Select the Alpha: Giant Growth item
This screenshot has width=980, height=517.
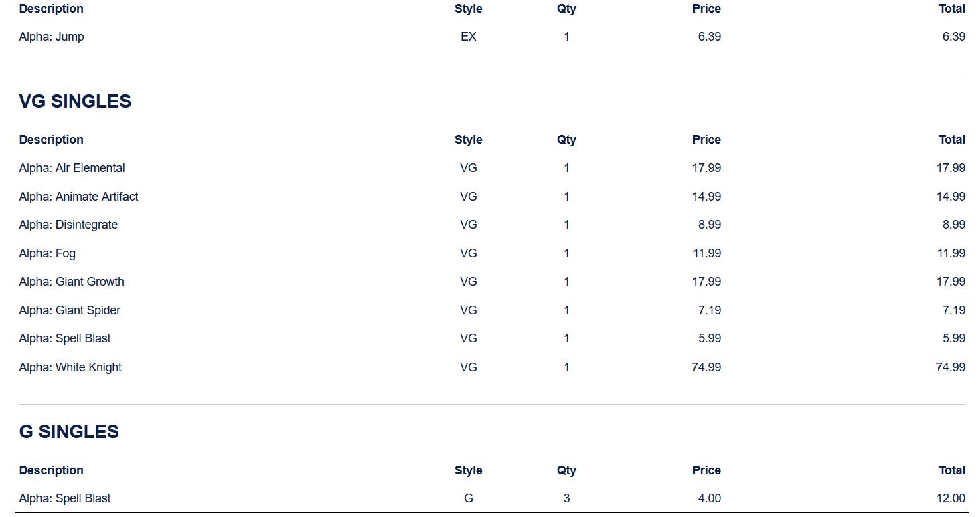(x=72, y=282)
